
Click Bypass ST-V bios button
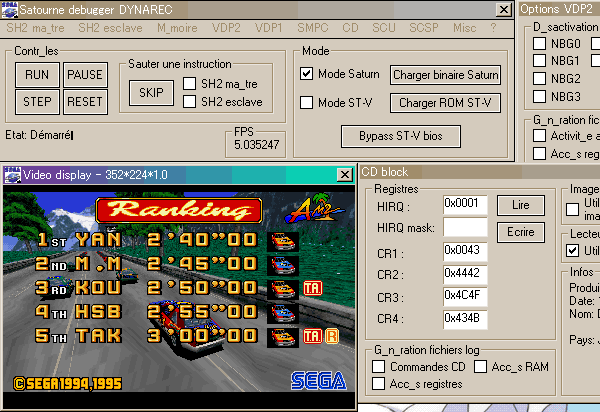pyautogui.click(x=401, y=136)
